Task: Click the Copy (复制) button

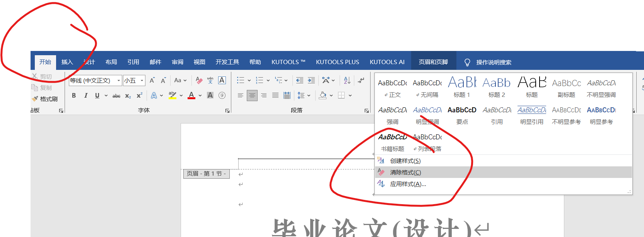Action: coord(41,88)
